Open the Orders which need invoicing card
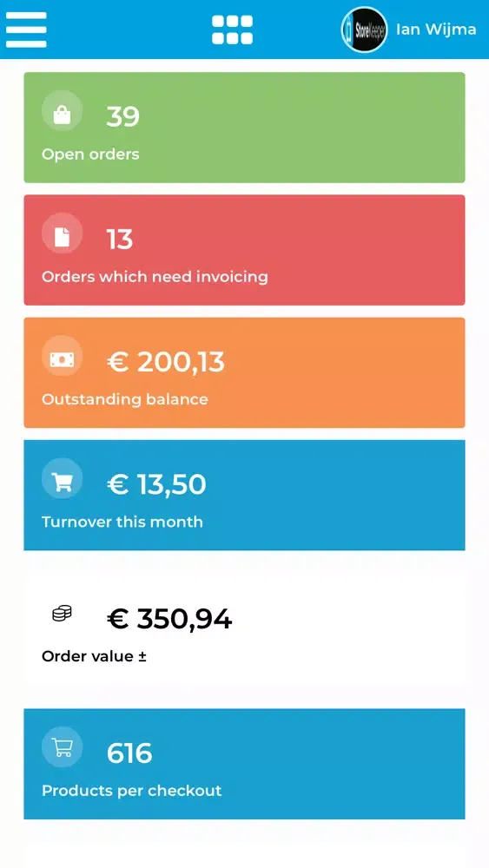Viewport: 489px width, 868px height. pos(244,250)
